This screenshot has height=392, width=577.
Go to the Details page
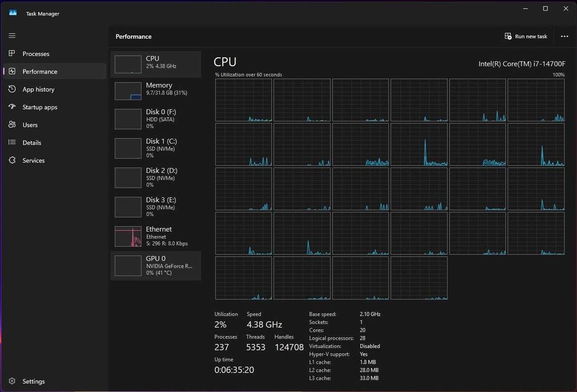[x=54, y=143]
